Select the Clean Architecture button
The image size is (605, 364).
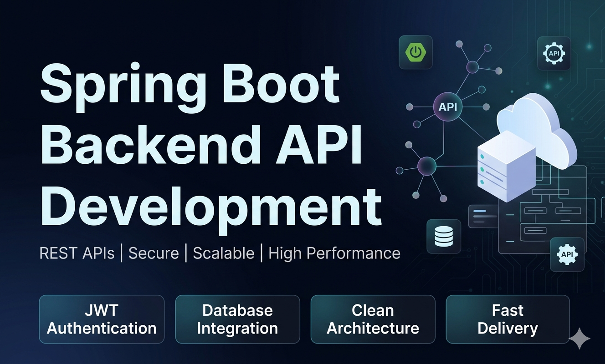373,319
